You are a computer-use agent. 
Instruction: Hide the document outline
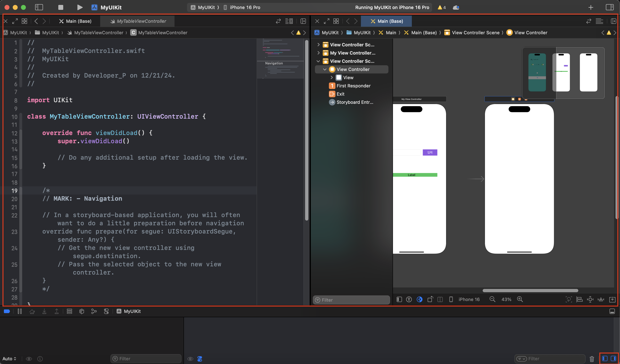coord(399,299)
